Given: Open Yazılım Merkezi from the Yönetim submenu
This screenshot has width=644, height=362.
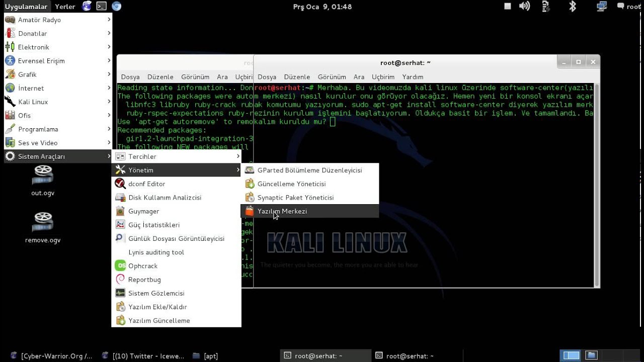Looking at the screenshot, I should coord(310,211).
